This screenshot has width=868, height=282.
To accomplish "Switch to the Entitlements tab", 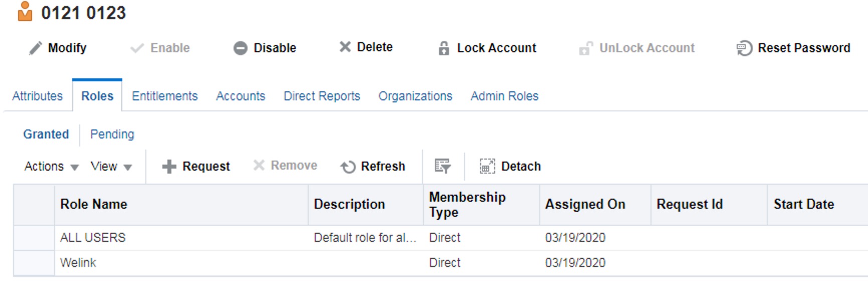I will pos(165,96).
